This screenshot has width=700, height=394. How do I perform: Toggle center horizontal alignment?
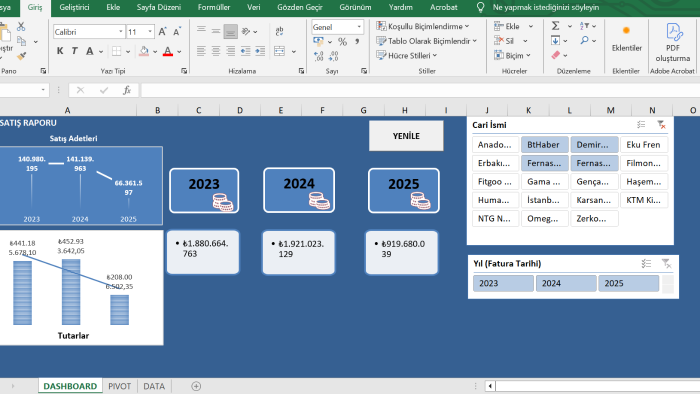click(216, 51)
